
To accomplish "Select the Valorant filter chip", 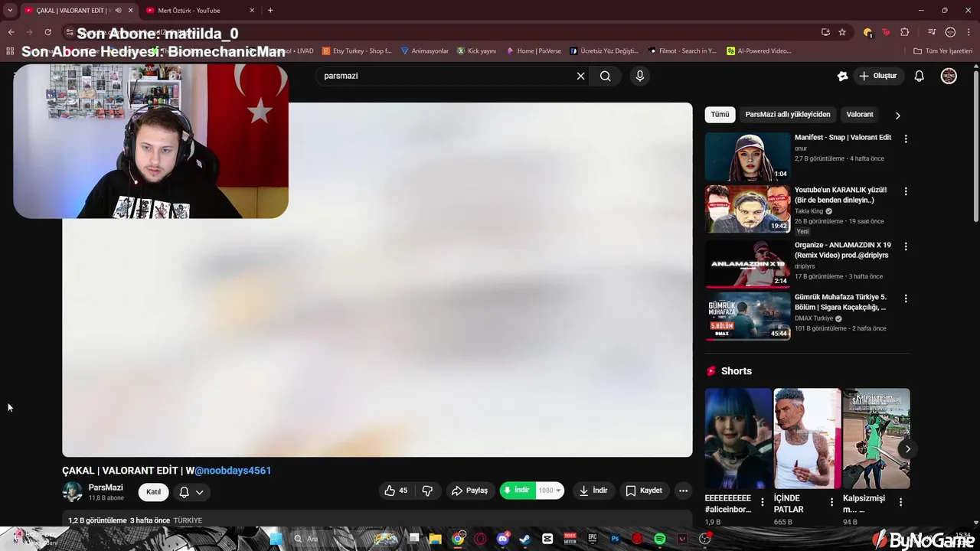I will (860, 114).
